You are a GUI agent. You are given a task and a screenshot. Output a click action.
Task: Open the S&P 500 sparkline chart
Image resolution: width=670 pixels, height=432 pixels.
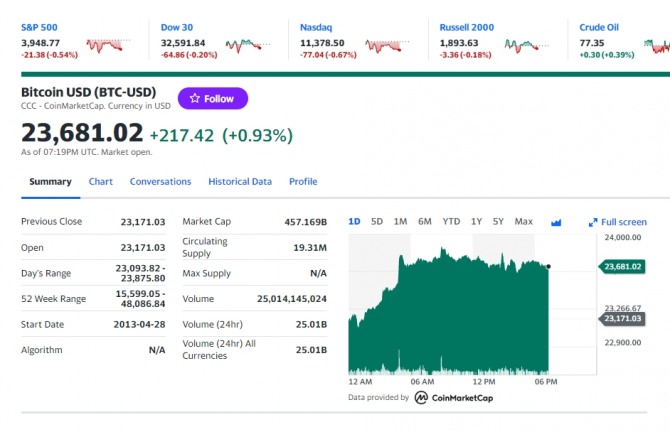[x=109, y=45]
